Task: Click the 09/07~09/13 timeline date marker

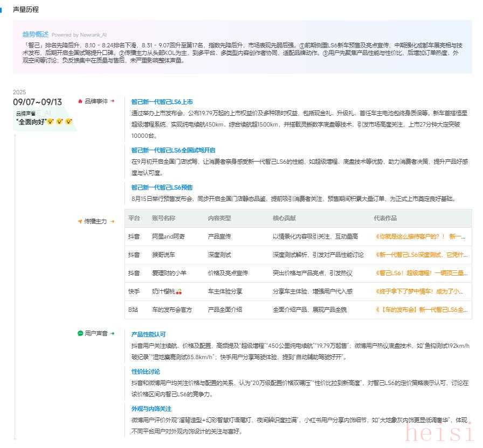Action: point(37,102)
